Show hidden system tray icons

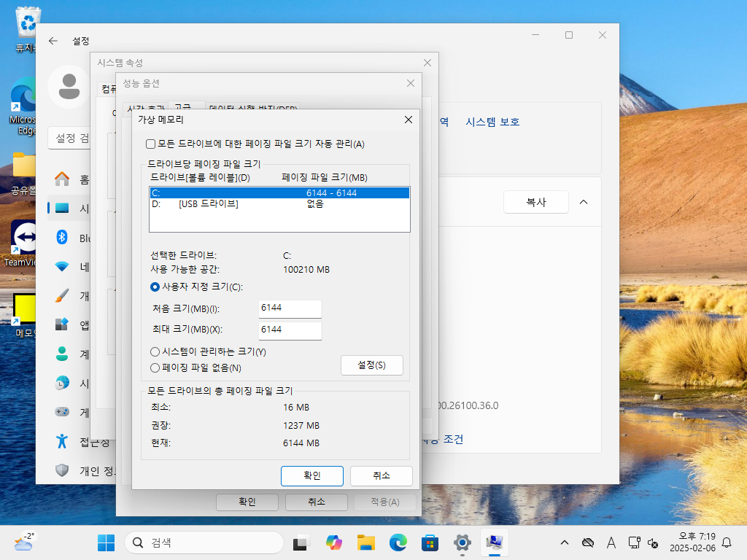pyautogui.click(x=565, y=542)
